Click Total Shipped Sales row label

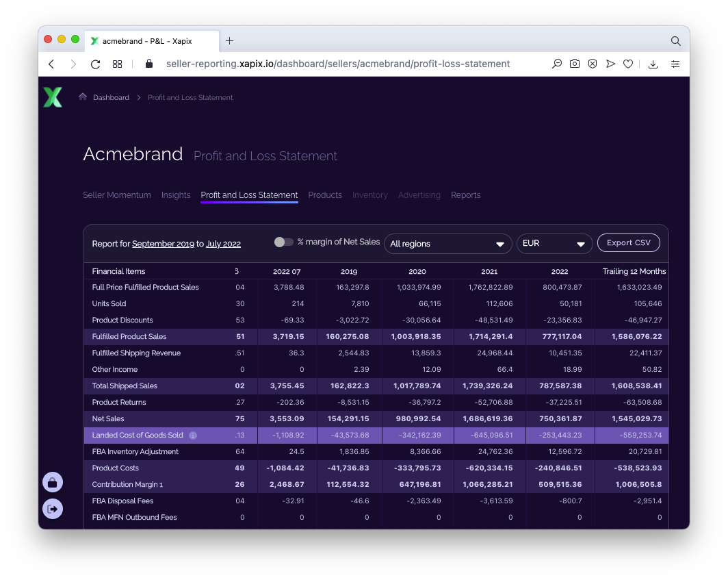[x=125, y=386]
